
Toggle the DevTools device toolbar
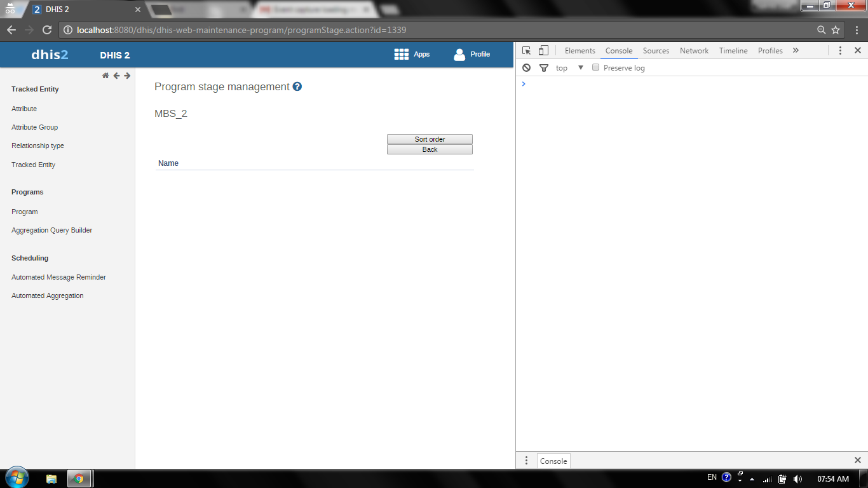[x=543, y=51]
